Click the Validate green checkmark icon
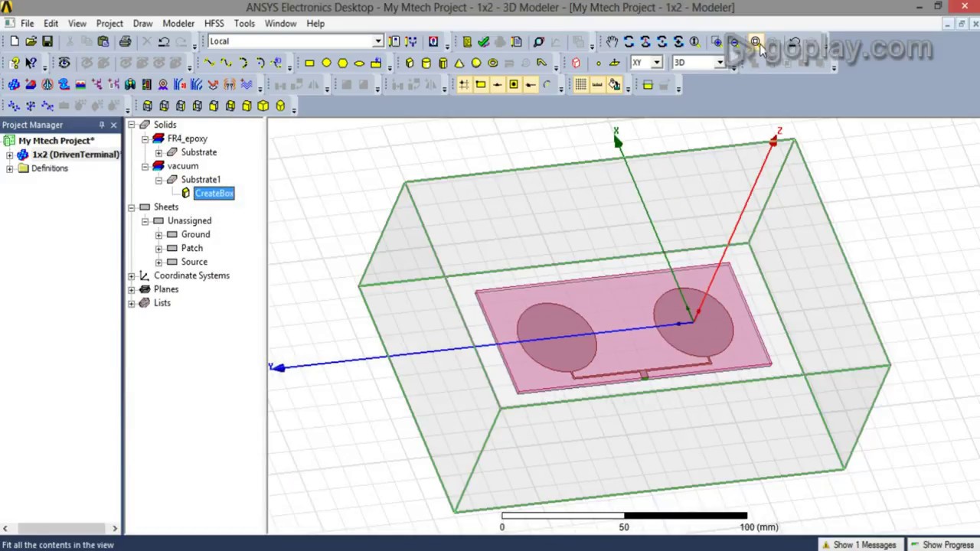 coord(483,41)
